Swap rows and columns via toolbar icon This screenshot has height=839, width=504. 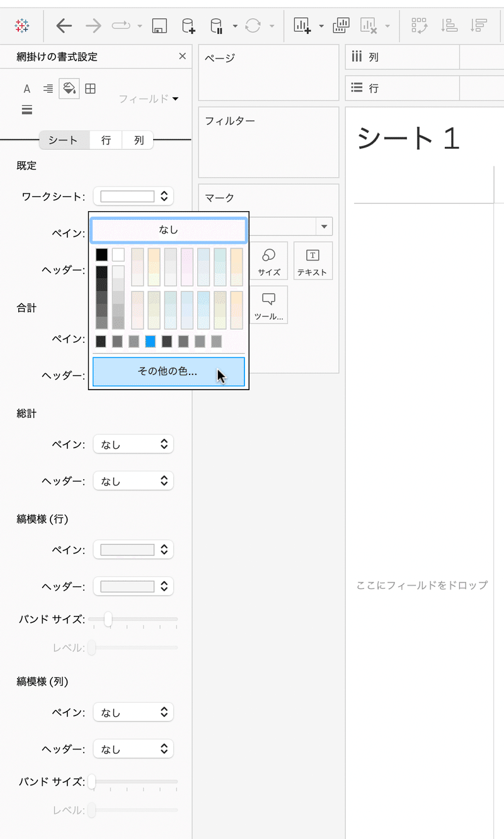[x=419, y=25]
